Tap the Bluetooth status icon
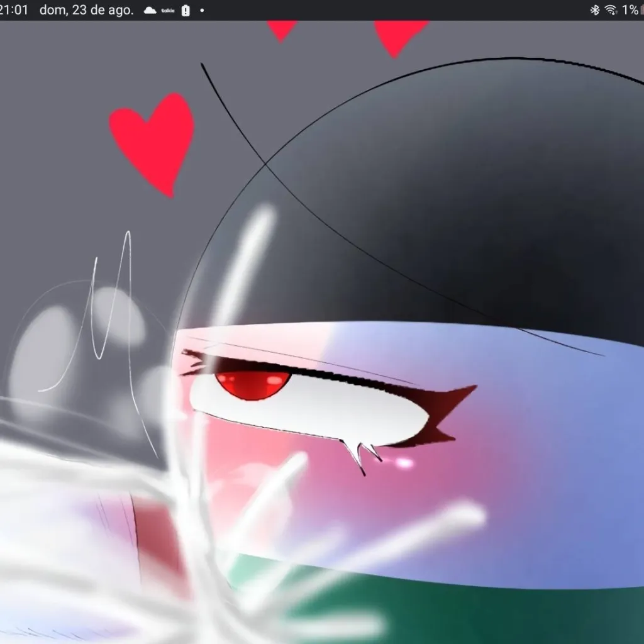This screenshot has height=644, width=644. (x=595, y=10)
